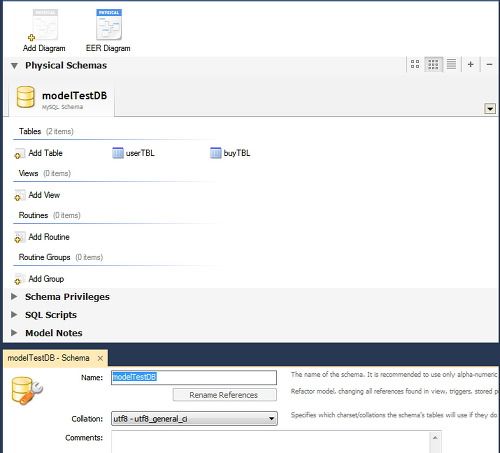The height and width of the screenshot is (453, 500).
Task: Open the EER Diagram thumbnail
Action: [109, 25]
